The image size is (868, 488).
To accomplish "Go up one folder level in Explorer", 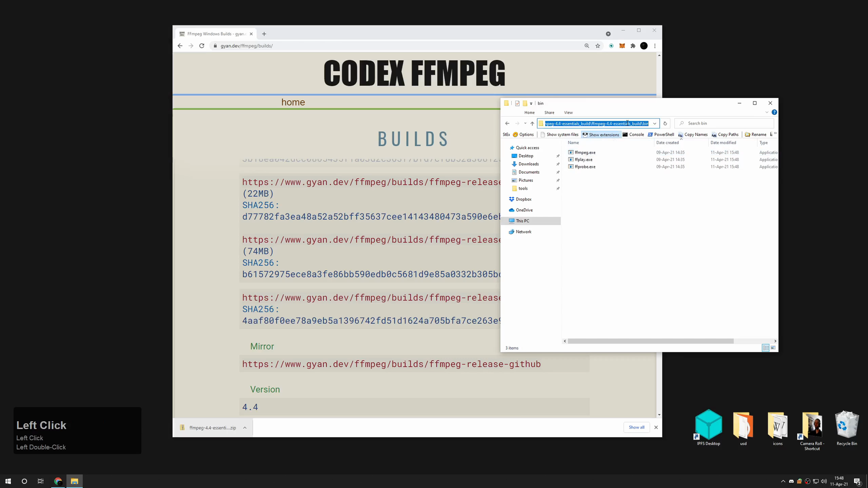I will (x=532, y=124).
